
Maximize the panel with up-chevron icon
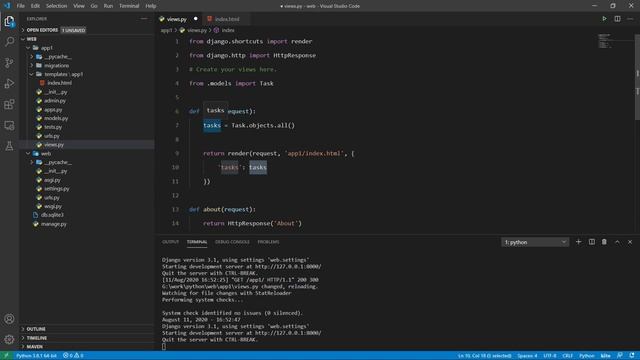pos(617,242)
